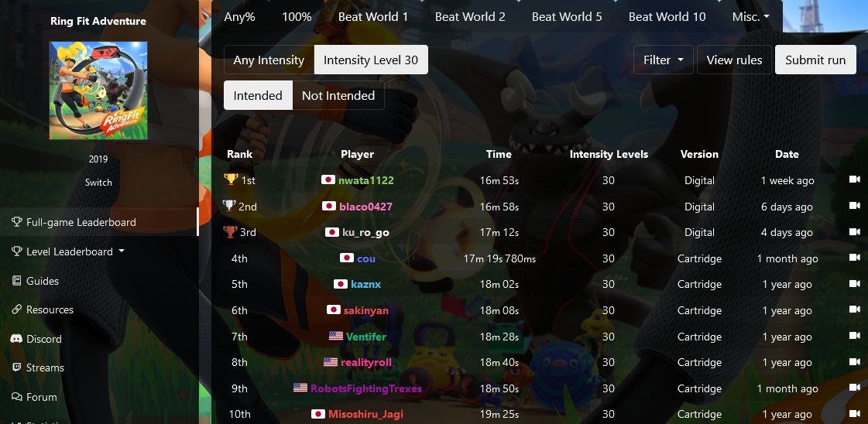Click the Guides book icon
Screen dimensions: 868x424
16,281
